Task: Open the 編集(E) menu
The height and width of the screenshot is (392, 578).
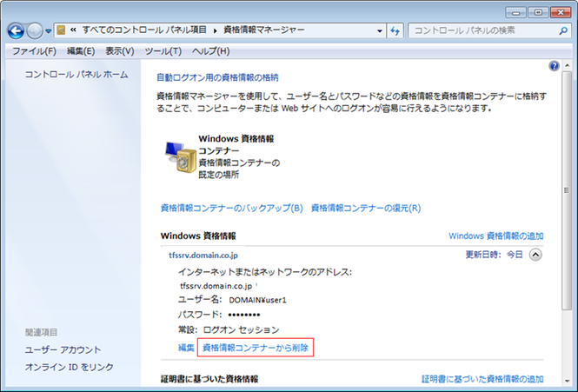Action: click(x=81, y=51)
